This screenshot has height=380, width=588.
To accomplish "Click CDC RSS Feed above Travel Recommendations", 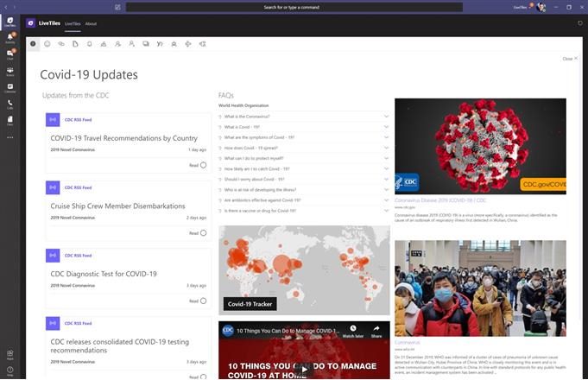I will click(78, 120).
